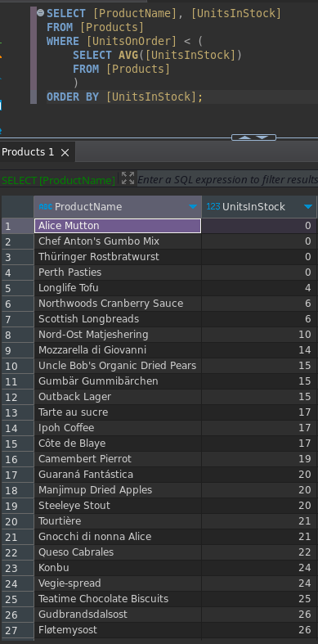Select the Longlife Tofu cell

click(118, 288)
